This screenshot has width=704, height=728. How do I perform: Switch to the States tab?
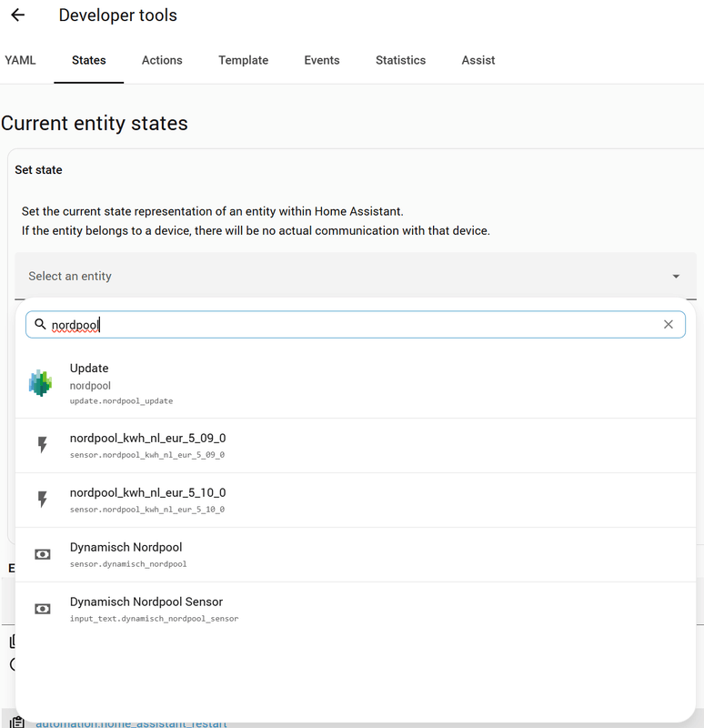(88, 60)
